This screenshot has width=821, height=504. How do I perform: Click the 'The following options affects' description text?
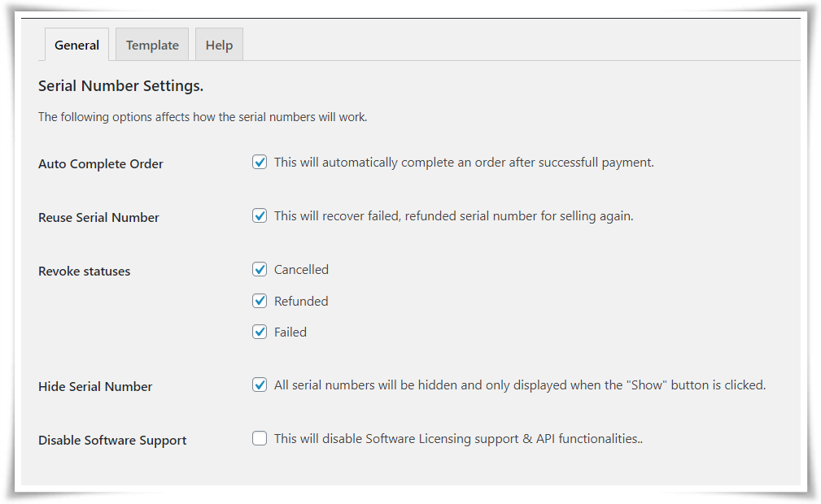coord(203,117)
